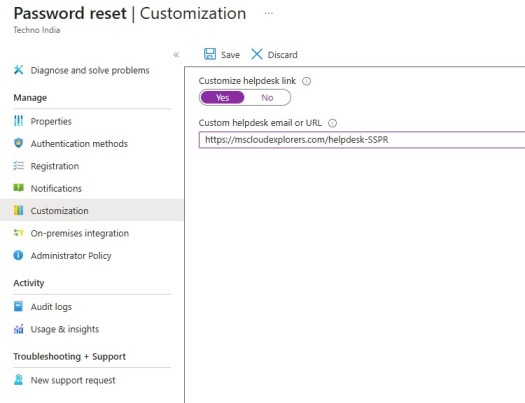The height and width of the screenshot is (403, 525).
Task: Click the Diagnose and solve problems wrench icon
Action: click(18, 70)
